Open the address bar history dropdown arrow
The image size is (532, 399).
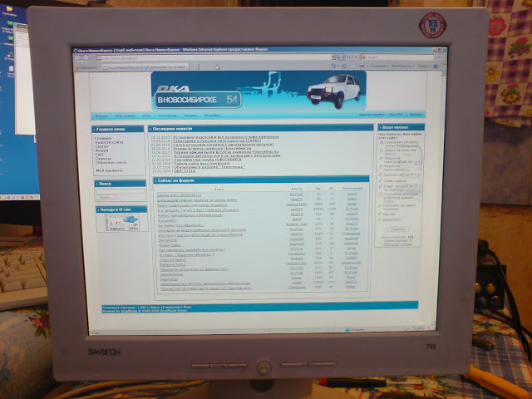tap(333, 57)
